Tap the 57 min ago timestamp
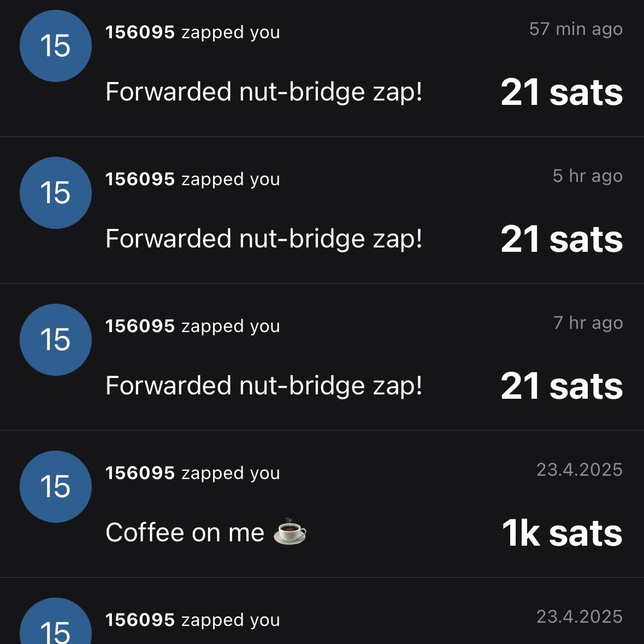The image size is (644, 644). coord(576,29)
